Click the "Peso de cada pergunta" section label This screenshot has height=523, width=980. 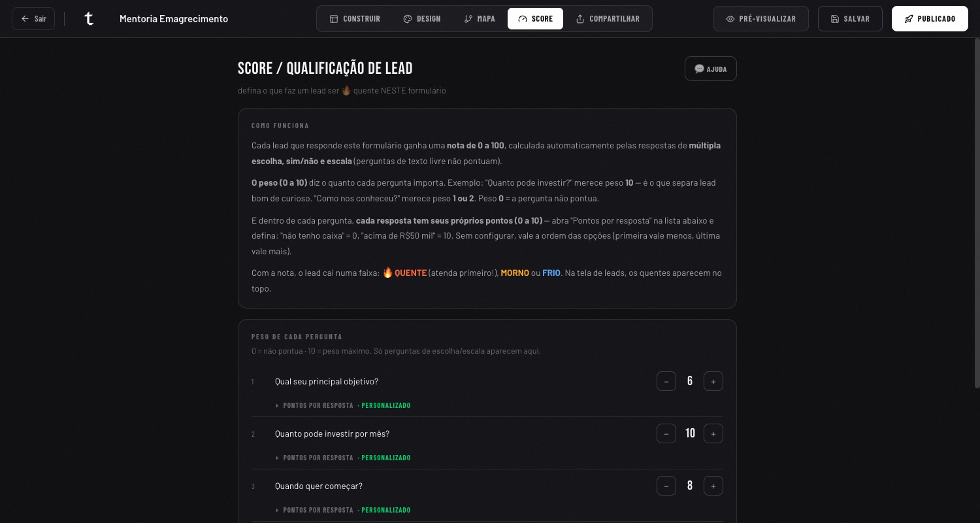297,337
